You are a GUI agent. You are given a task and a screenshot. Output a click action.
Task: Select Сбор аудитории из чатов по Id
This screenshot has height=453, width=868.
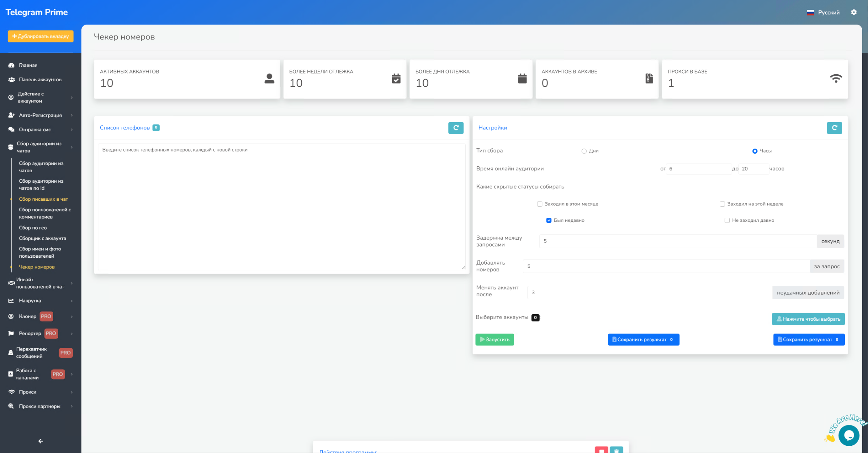[x=41, y=184]
